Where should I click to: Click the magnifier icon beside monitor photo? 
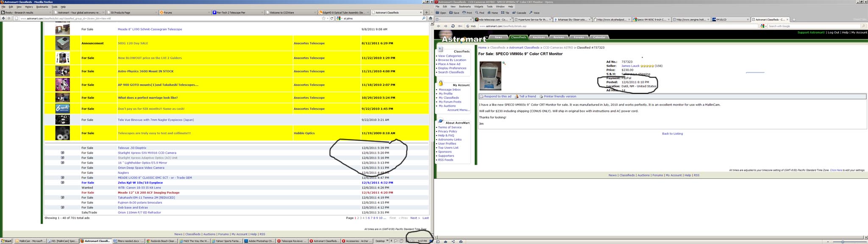tap(504, 63)
